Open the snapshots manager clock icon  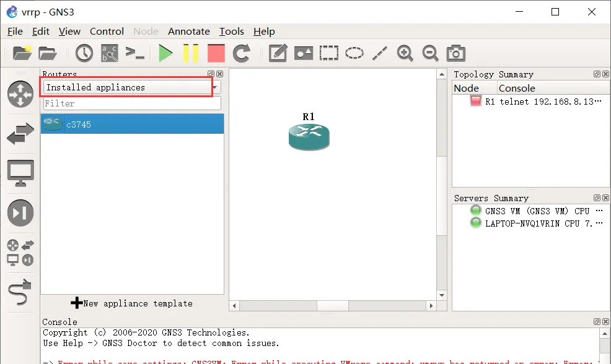point(84,53)
